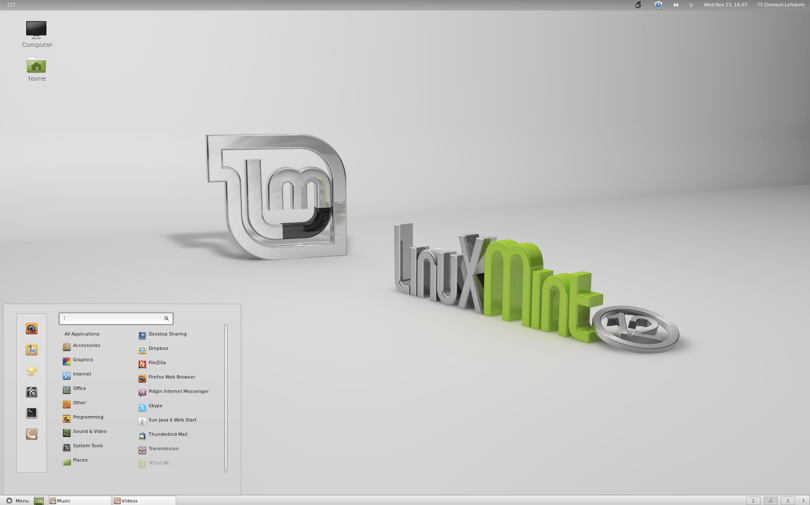Launch Firefox from the favorites sidebar
Viewport: 810px width, 505px height.
point(32,328)
